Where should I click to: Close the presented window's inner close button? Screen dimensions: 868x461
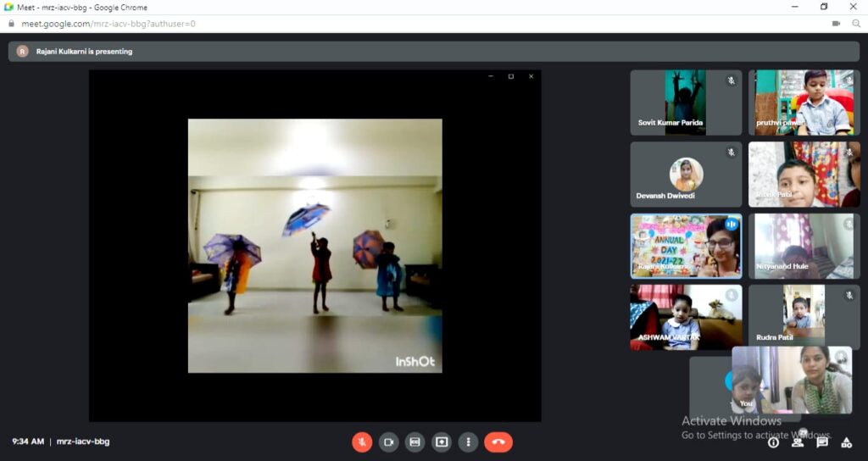tap(531, 76)
